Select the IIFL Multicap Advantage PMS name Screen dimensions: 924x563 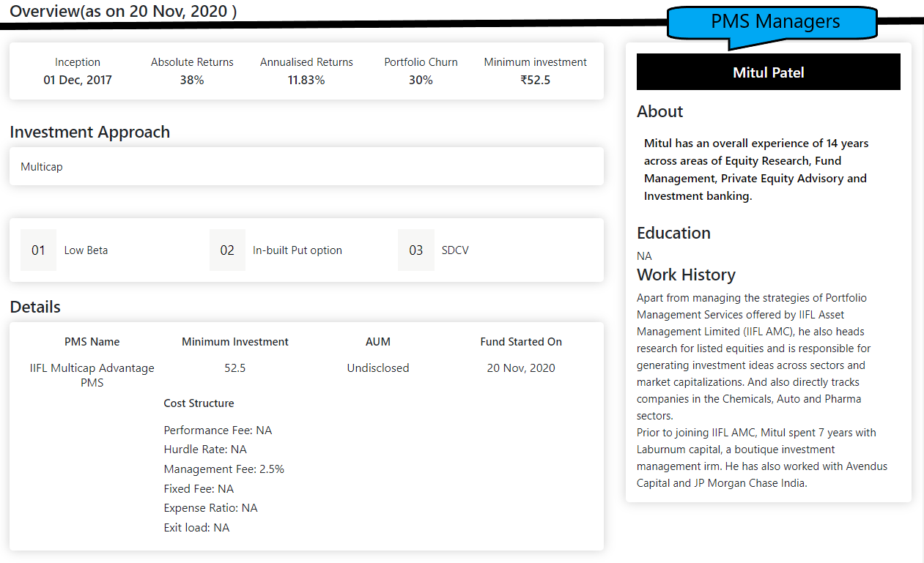92,375
